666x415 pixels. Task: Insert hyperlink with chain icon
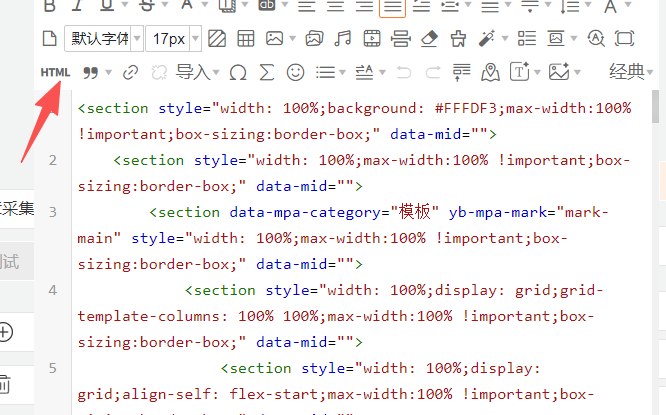pos(130,72)
